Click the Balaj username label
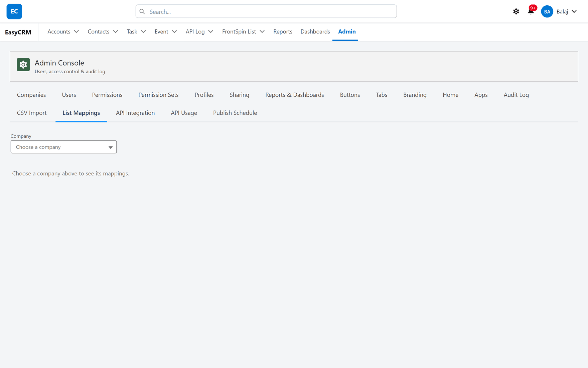The width and height of the screenshot is (588, 368). coord(562,12)
